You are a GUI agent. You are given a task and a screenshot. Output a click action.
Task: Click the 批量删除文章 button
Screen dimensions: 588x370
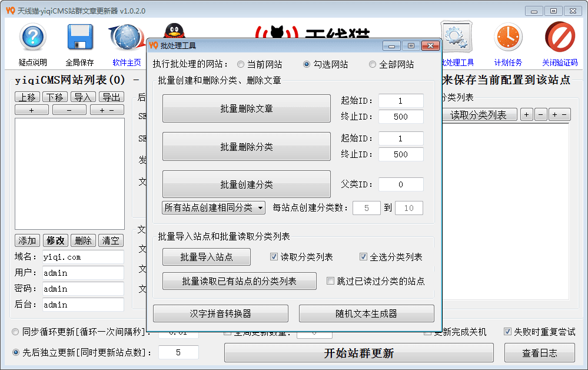(x=247, y=108)
